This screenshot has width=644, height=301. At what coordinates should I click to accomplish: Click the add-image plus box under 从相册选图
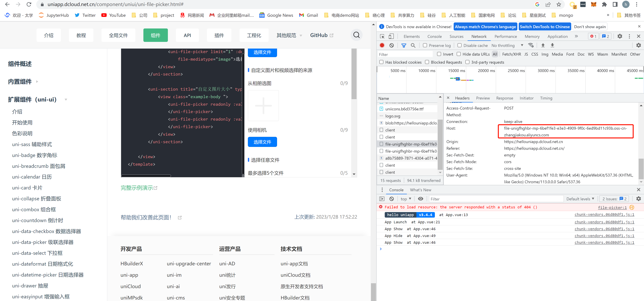coord(263,106)
